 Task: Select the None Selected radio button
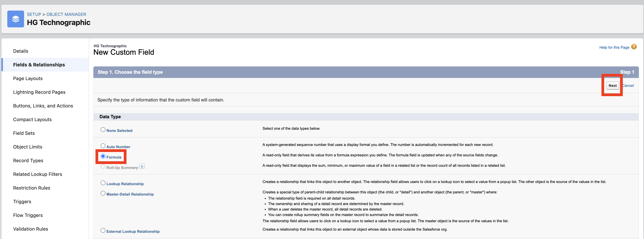click(x=103, y=130)
